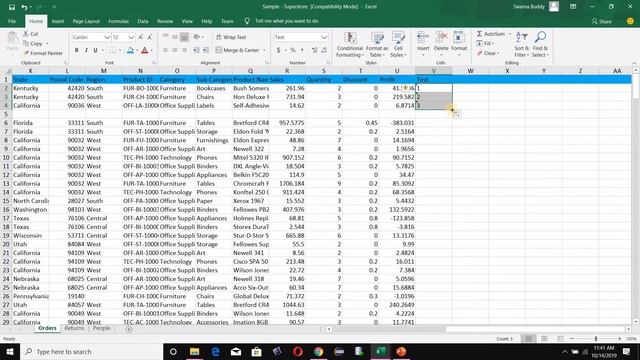Open the Fill dropdown

[485, 43]
